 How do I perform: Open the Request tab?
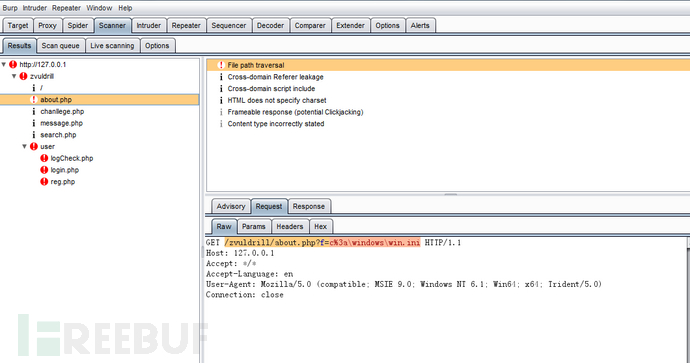point(269,206)
